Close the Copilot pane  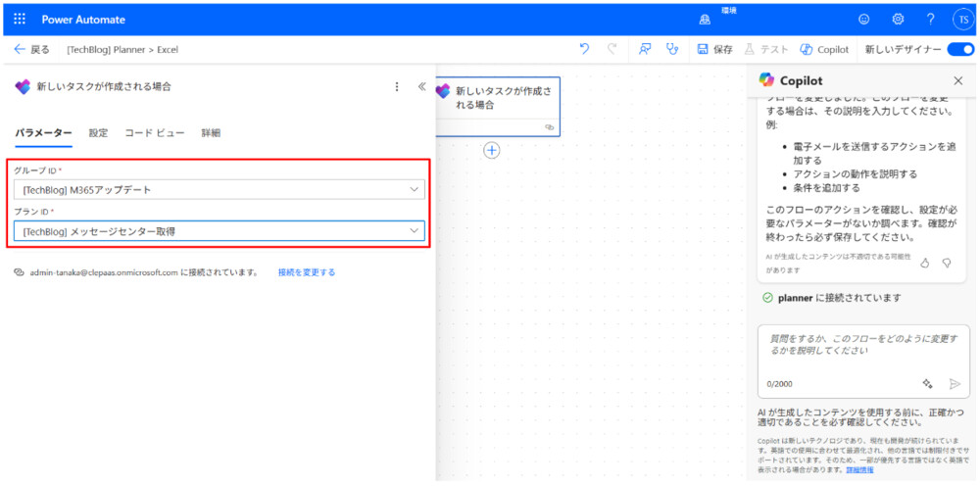pos(958,80)
